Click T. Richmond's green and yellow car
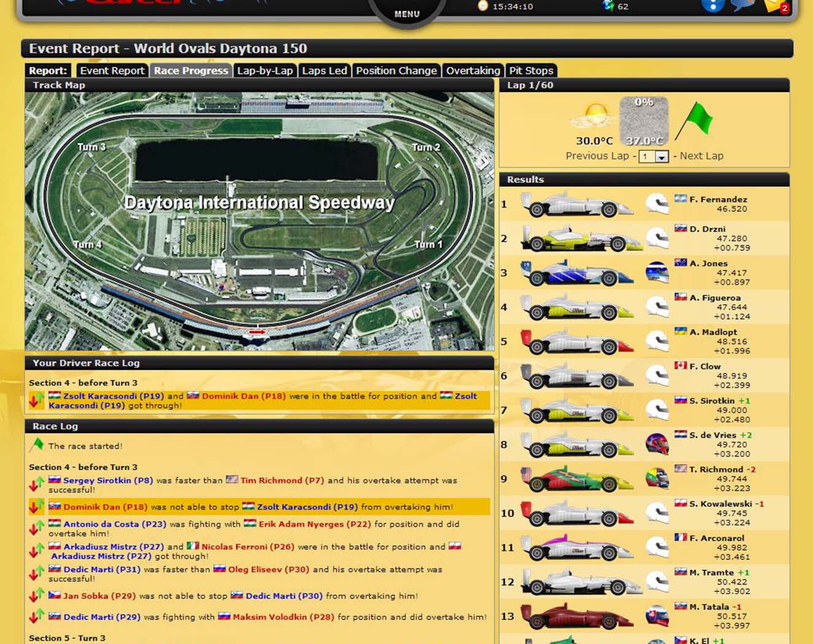The image size is (813, 644). [x=577, y=479]
